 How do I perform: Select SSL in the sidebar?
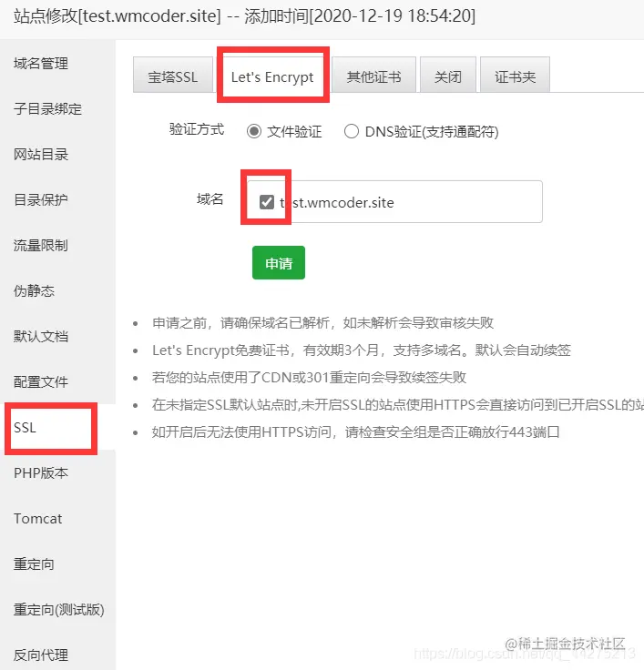click(57, 427)
